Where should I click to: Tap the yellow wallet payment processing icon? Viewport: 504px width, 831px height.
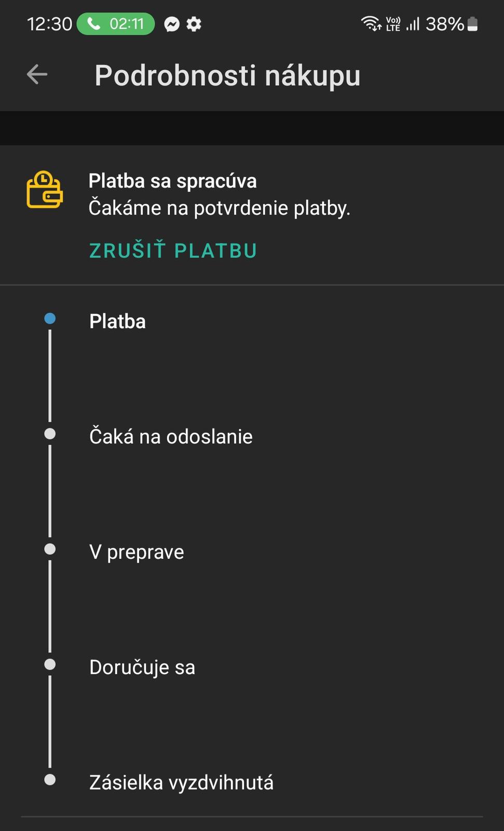point(45,190)
